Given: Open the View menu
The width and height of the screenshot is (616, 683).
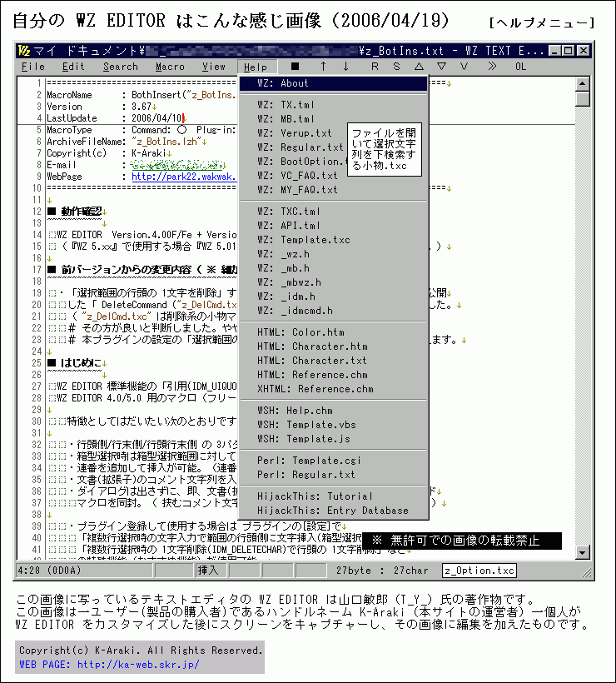Looking at the screenshot, I should [x=214, y=67].
